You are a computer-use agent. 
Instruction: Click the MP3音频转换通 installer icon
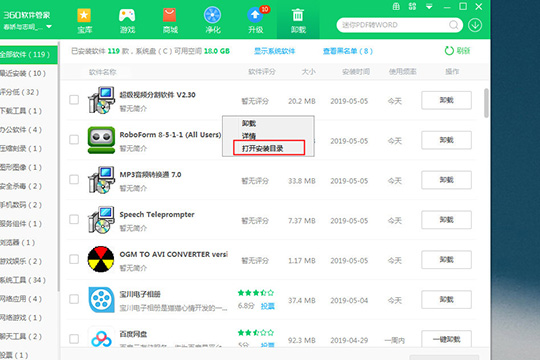pyautogui.click(x=101, y=180)
